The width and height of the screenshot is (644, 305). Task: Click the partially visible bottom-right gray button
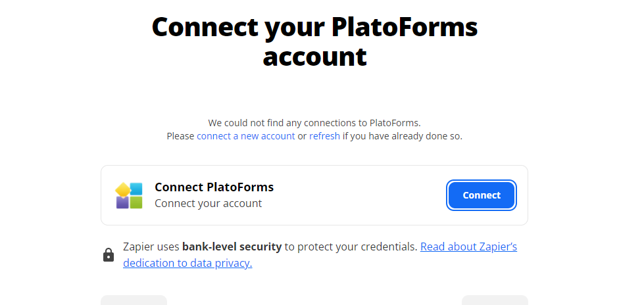(x=495, y=300)
